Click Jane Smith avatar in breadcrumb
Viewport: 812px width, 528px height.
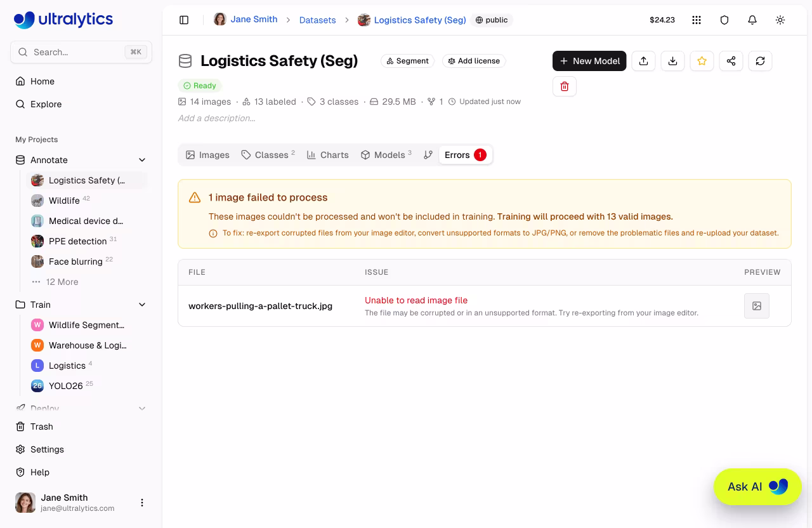click(219, 19)
